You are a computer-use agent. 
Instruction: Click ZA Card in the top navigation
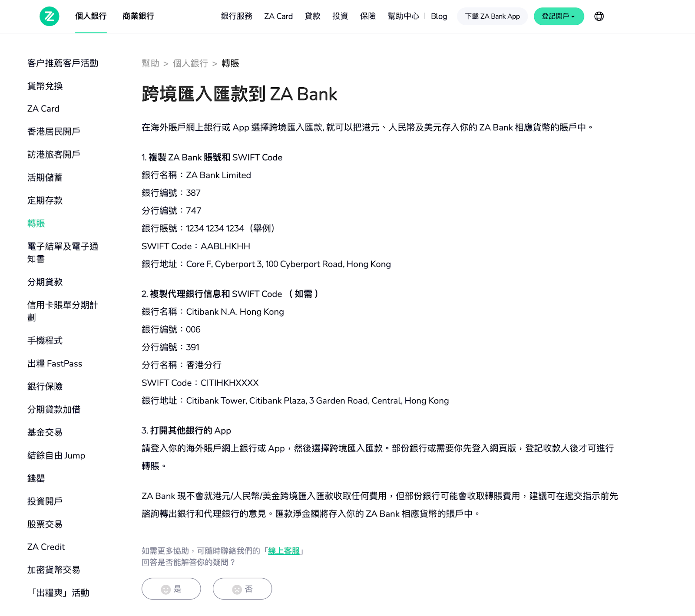[x=278, y=16]
